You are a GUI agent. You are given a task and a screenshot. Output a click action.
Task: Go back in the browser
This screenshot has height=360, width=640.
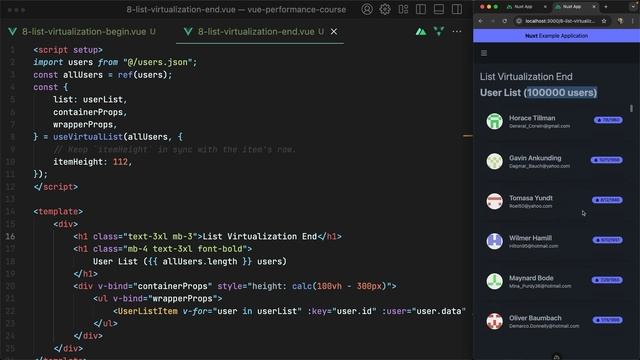pos(480,21)
